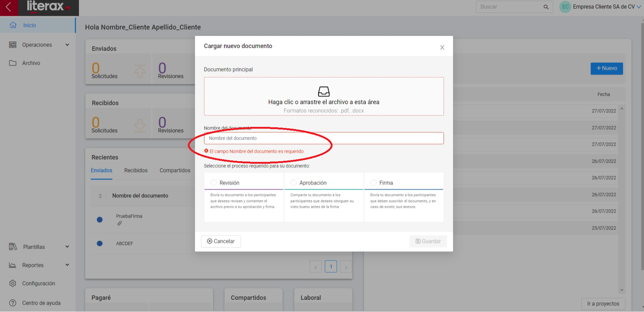This screenshot has height=312, width=644.
Task: Click the paperclip icon under PruebaFirma
Action: click(120, 223)
